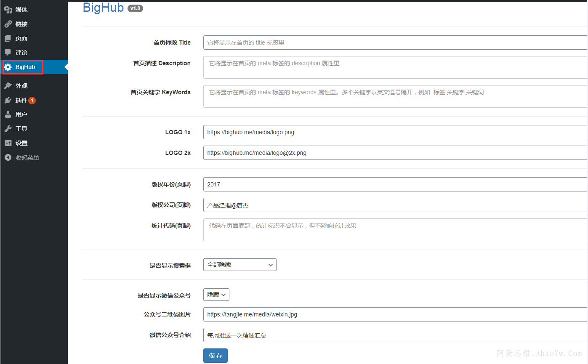588x364 pixels.
Task: Click the 首页关键字 KeyWords label
Action: [161, 92]
